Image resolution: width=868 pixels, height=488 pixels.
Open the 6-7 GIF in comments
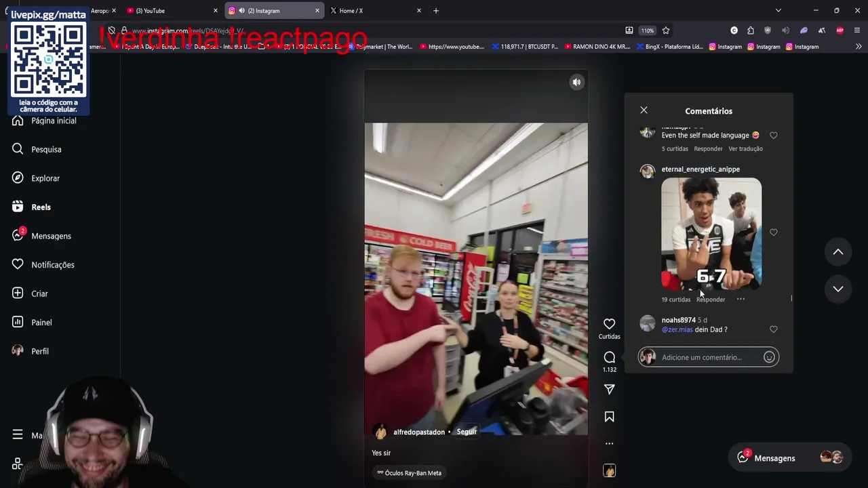[x=711, y=234]
